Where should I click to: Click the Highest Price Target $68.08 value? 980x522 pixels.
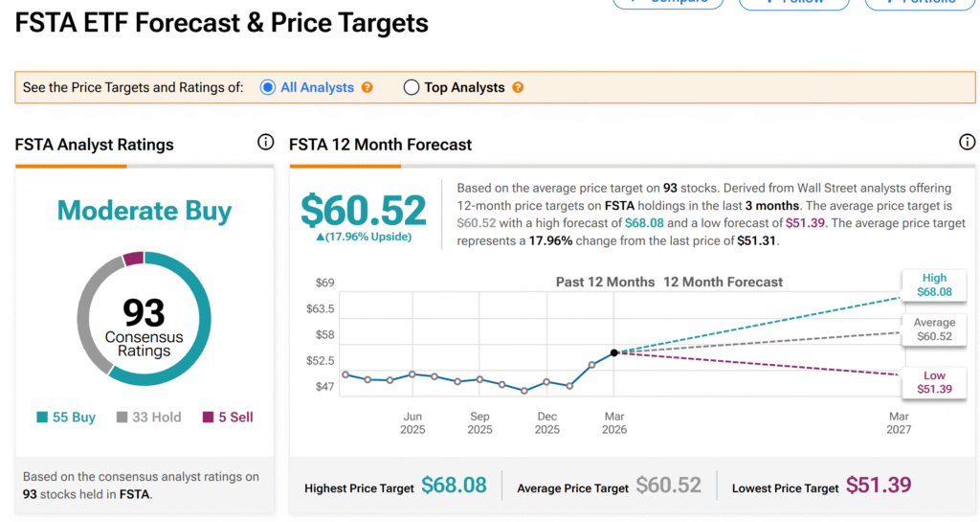click(x=455, y=487)
